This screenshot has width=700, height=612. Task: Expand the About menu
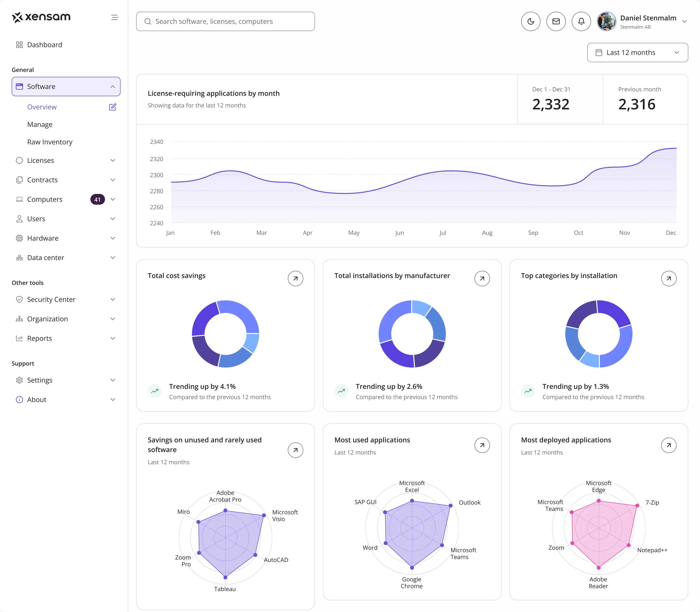point(66,400)
